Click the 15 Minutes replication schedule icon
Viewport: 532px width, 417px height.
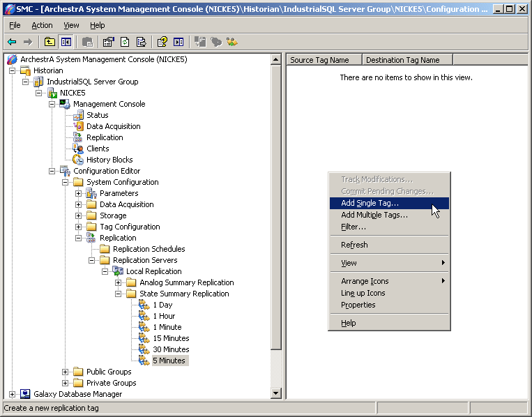click(x=144, y=339)
